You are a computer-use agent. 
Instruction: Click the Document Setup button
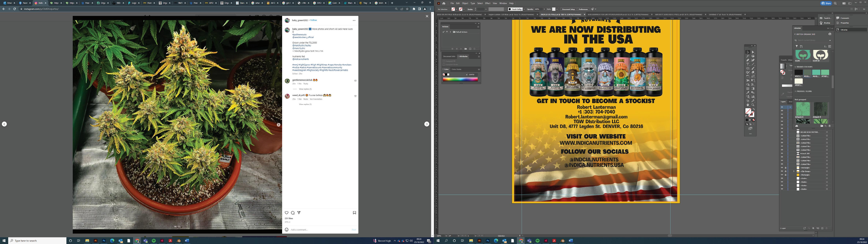(x=568, y=9)
